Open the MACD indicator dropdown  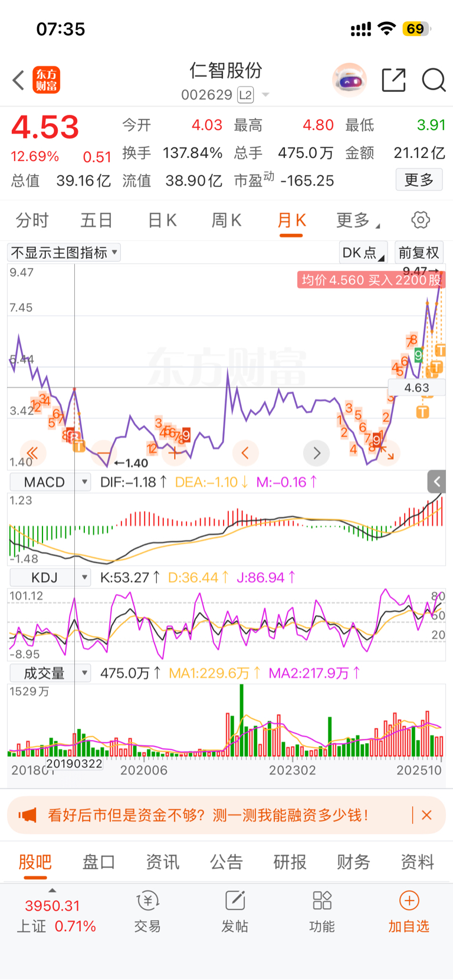pyautogui.click(x=51, y=482)
